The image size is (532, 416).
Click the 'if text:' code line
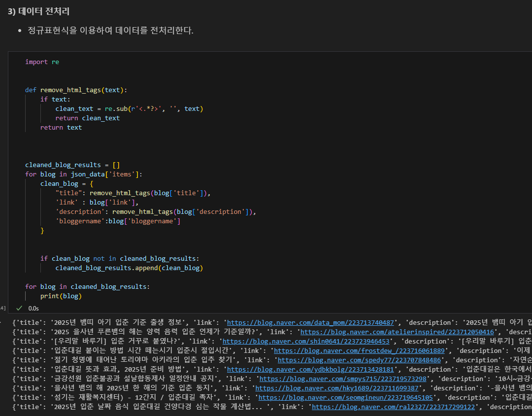(55, 99)
